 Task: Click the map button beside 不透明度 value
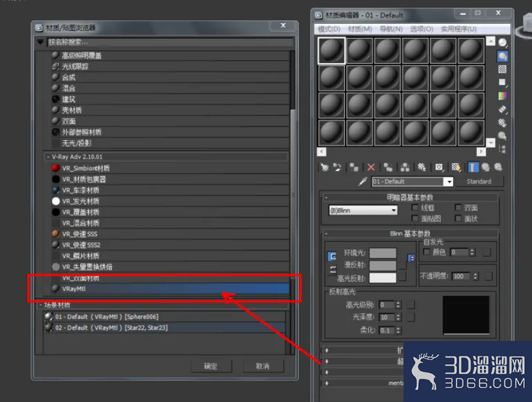point(488,276)
